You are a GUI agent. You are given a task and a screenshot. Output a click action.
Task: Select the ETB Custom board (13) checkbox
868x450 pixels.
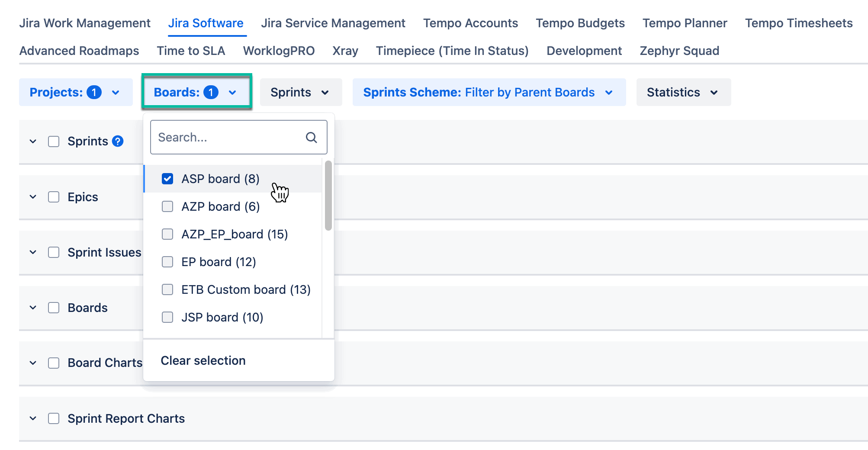coord(167,289)
